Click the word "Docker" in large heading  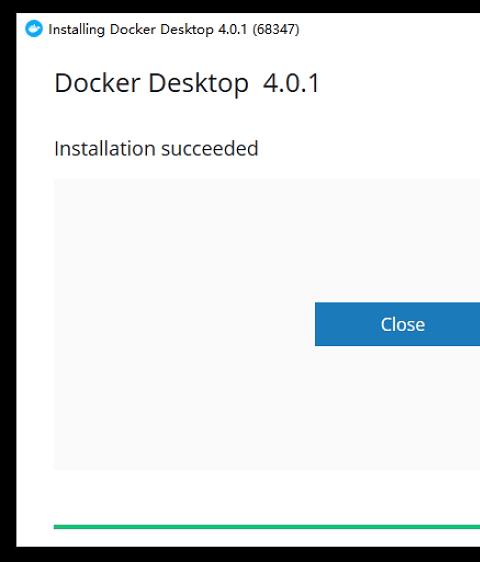pyautogui.click(x=97, y=83)
